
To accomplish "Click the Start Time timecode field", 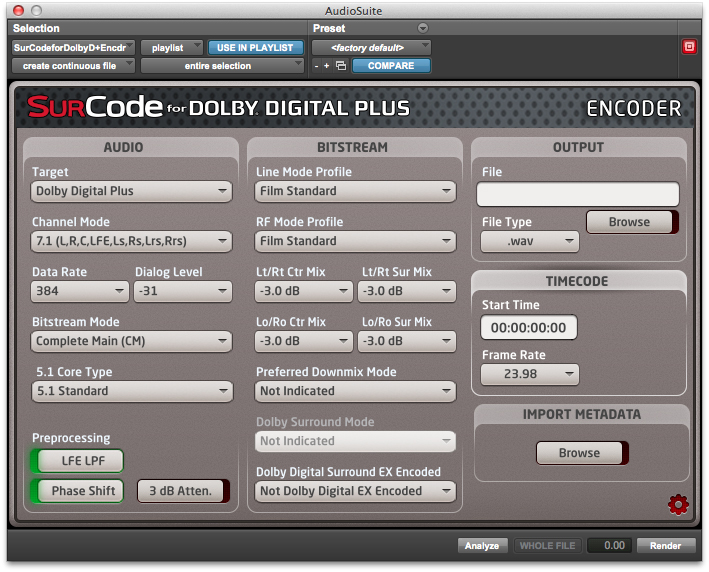I will (529, 327).
